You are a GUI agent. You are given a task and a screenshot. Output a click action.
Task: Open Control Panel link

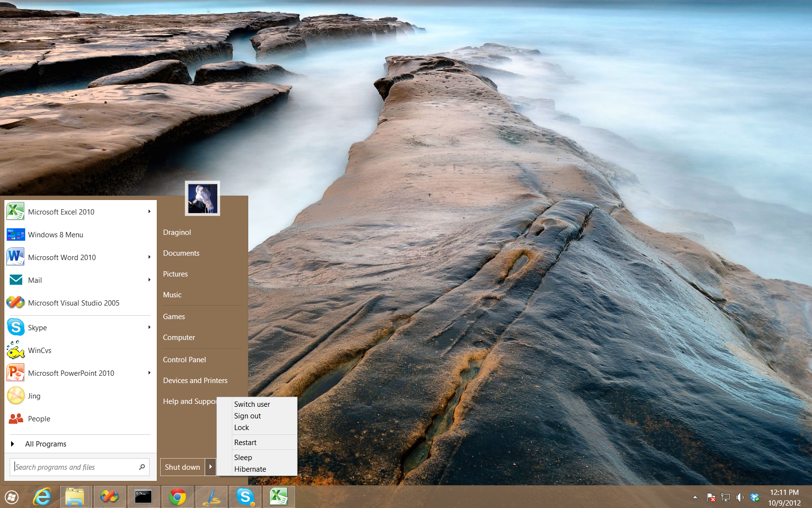click(184, 360)
